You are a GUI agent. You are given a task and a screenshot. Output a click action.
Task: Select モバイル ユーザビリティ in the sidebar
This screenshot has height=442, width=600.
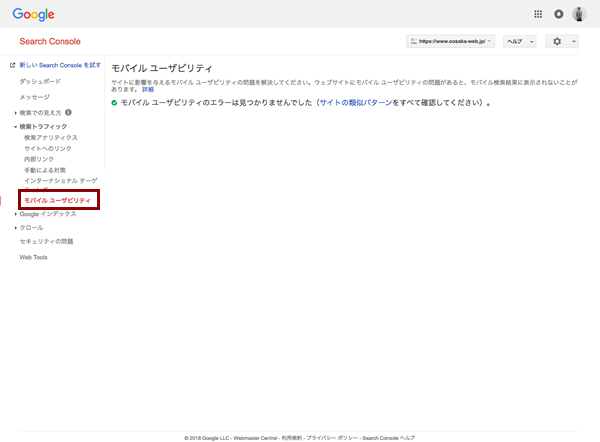[57, 200]
